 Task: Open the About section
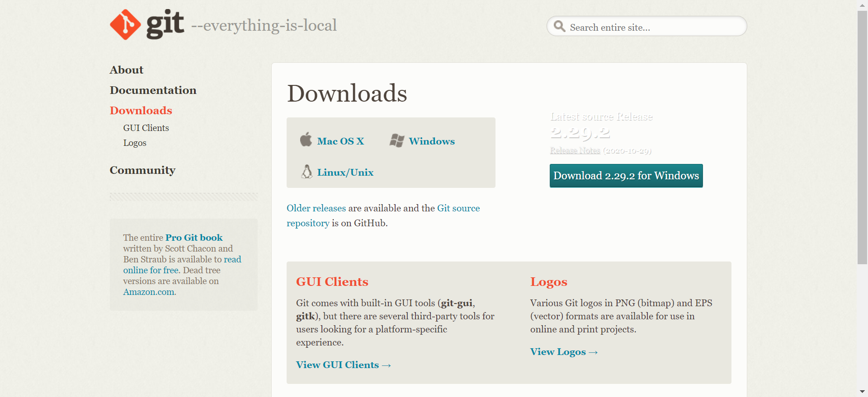coord(127,70)
